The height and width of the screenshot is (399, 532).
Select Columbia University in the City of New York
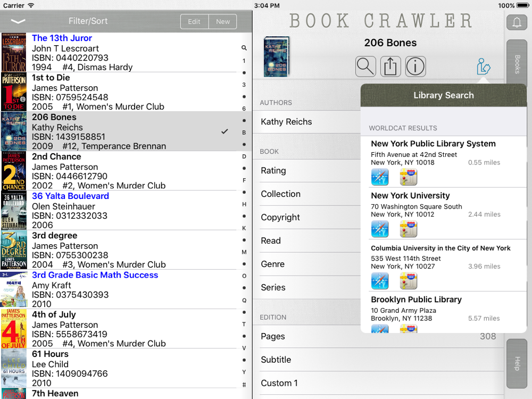(444, 265)
